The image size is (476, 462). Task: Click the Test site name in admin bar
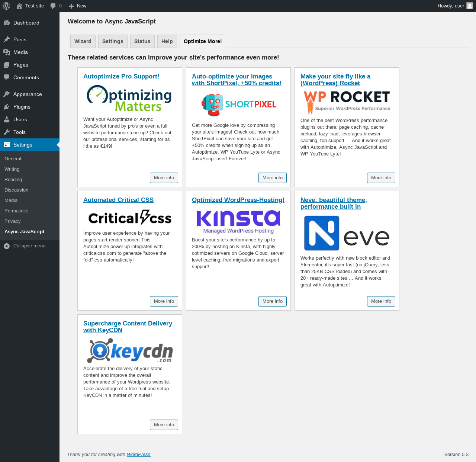pyautogui.click(x=35, y=6)
